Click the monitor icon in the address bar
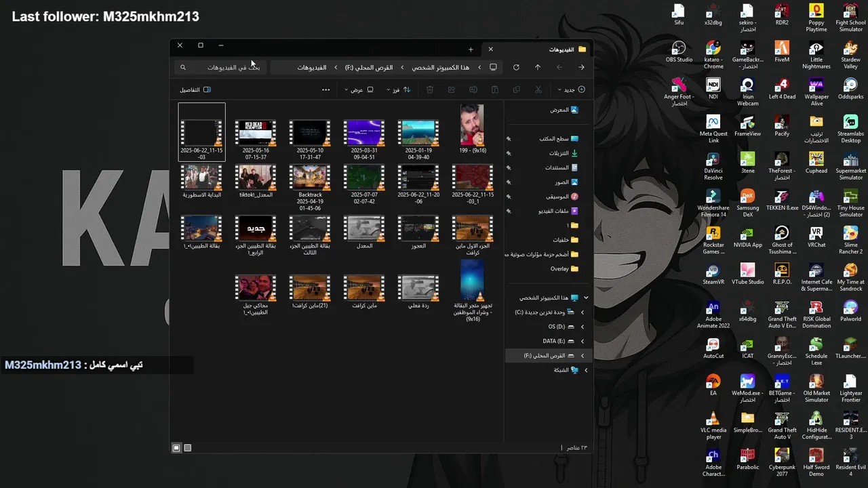 (x=493, y=67)
